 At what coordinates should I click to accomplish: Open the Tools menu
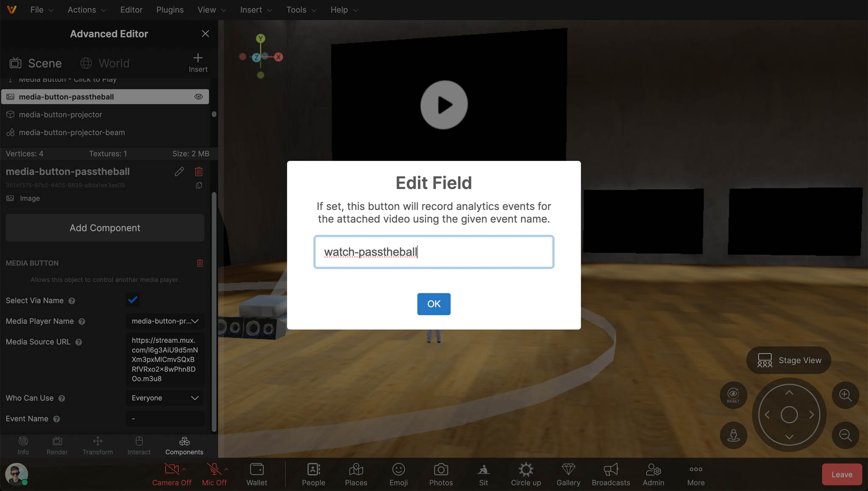click(x=301, y=9)
